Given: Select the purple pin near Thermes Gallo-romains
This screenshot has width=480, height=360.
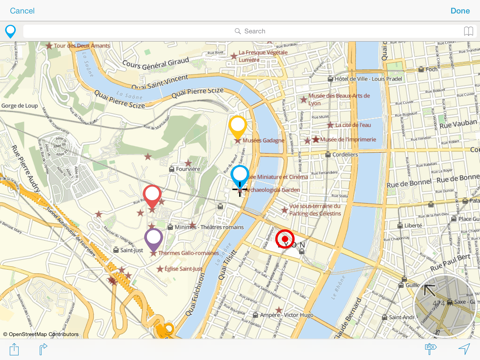Looking at the screenshot, I should [154, 240].
